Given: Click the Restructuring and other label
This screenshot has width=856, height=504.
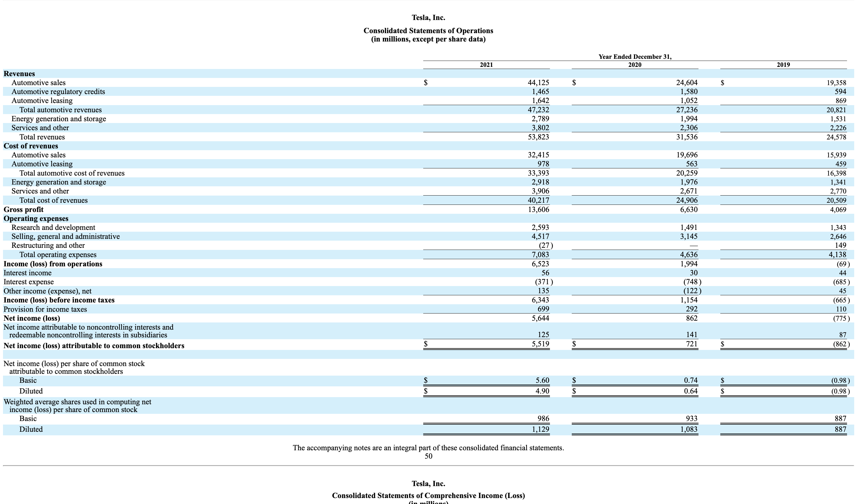Looking at the screenshot, I should pyautogui.click(x=48, y=245).
